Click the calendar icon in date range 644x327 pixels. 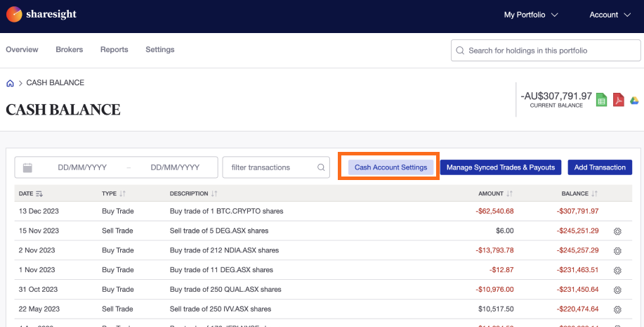(27, 167)
